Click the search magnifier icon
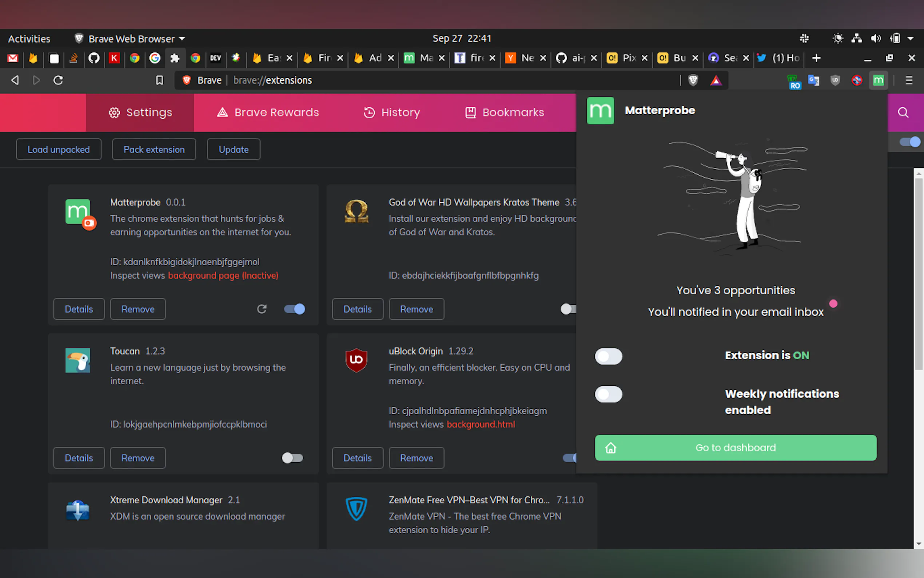 [x=903, y=112]
